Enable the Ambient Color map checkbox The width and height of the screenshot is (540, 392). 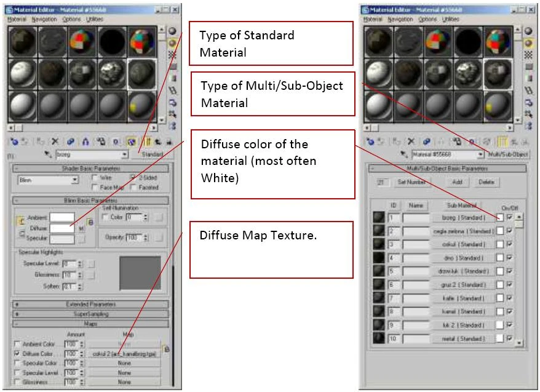(17, 344)
